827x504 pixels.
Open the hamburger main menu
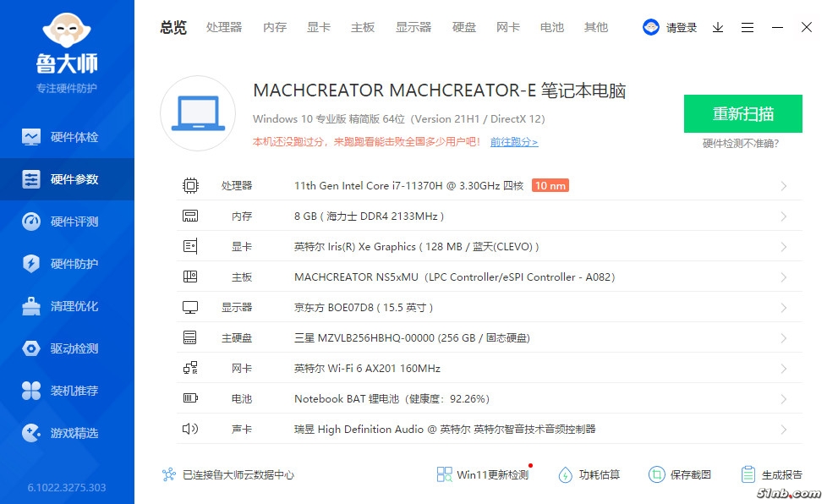tap(748, 27)
